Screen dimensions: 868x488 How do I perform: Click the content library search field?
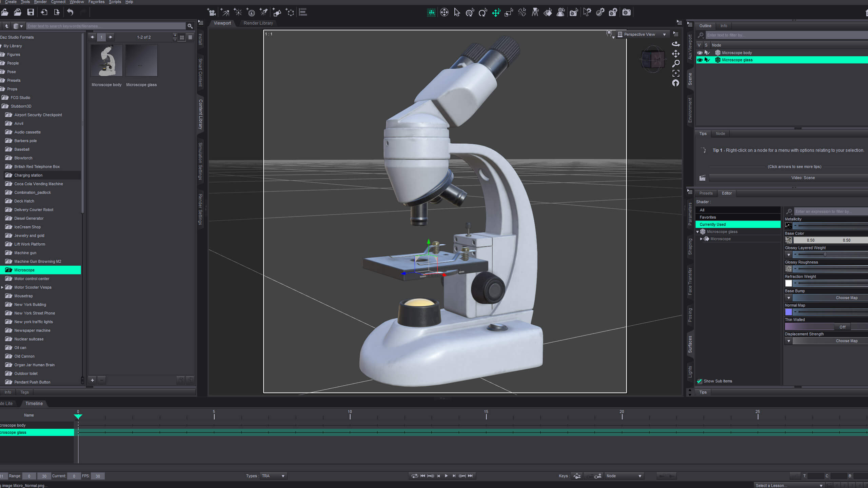coord(106,26)
